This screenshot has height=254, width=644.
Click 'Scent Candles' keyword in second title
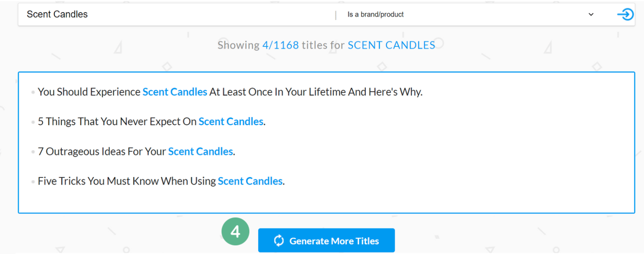[231, 122]
